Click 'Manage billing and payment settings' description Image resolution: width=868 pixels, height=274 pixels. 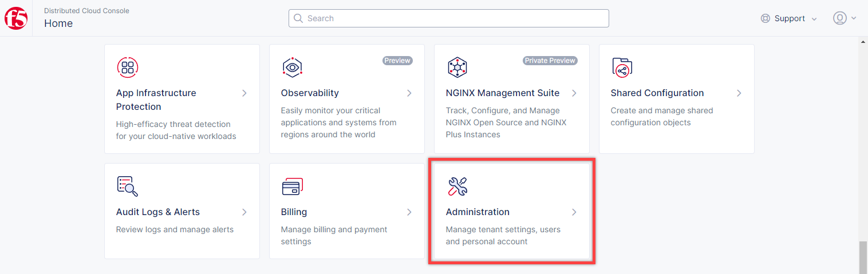coord(334,236)
